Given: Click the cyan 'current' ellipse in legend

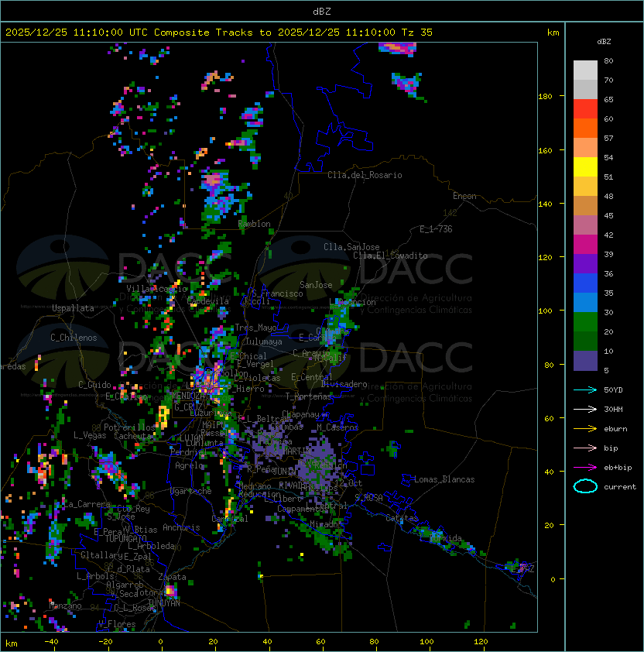Looking at the screenshot, I should tap(585, 486).
